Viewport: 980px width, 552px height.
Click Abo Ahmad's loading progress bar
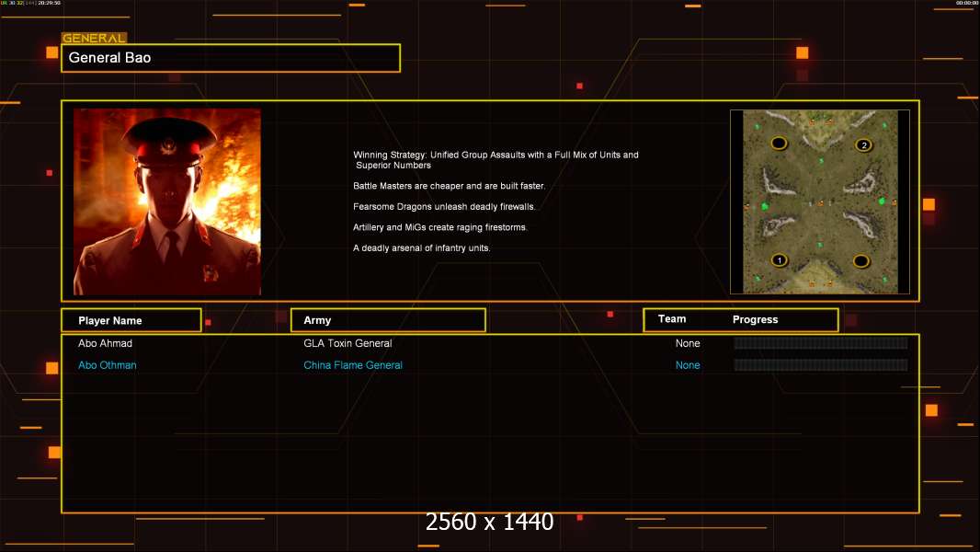tap(821, 342)
